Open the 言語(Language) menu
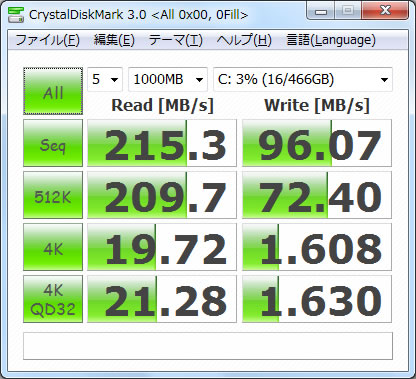The image size is (416, 379). click(331, 40)
